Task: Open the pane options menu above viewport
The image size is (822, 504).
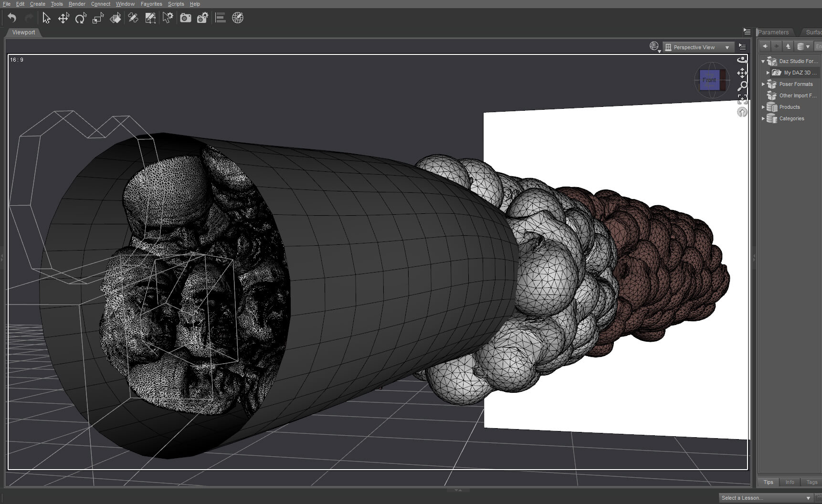Action: click(x=747, y=31)
